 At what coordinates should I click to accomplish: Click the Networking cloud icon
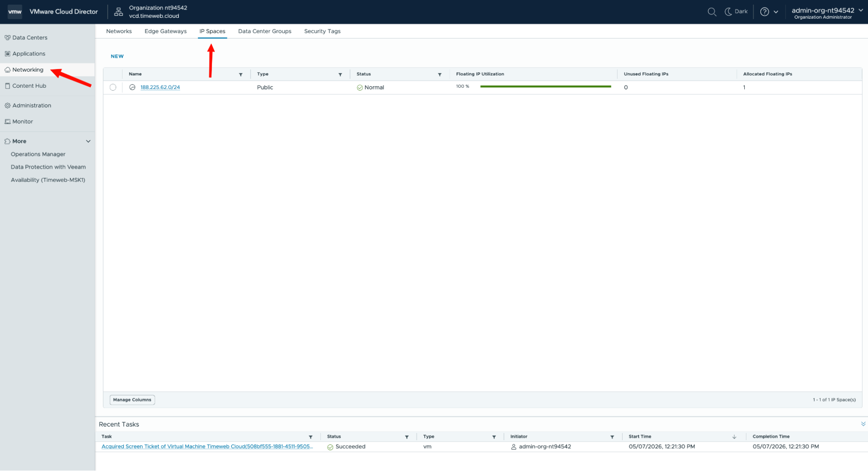coord(7,70)
